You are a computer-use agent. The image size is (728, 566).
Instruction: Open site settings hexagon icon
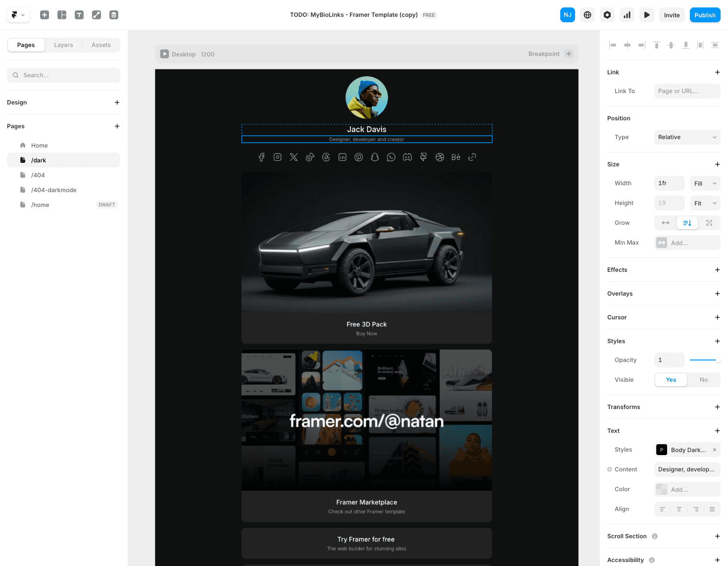click(x=607, y=15)
